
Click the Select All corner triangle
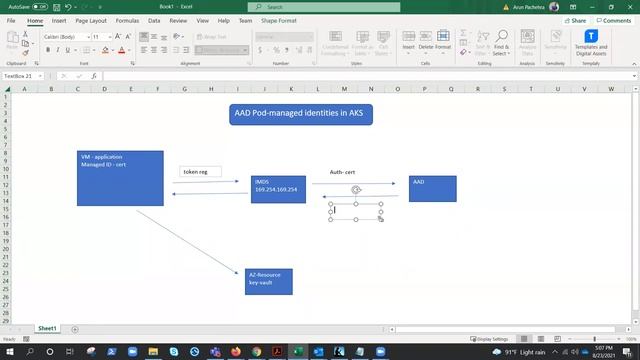[7, 89]
